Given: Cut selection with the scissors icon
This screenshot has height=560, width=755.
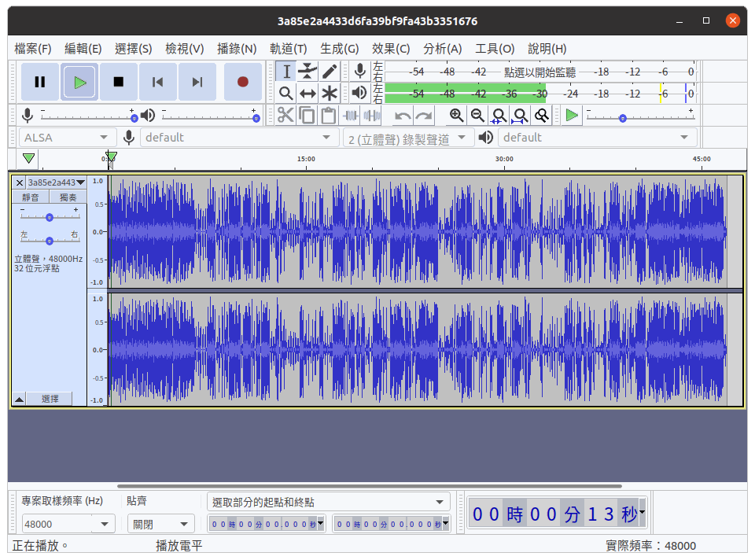Looking at the screenshot, I should (285, 116).
